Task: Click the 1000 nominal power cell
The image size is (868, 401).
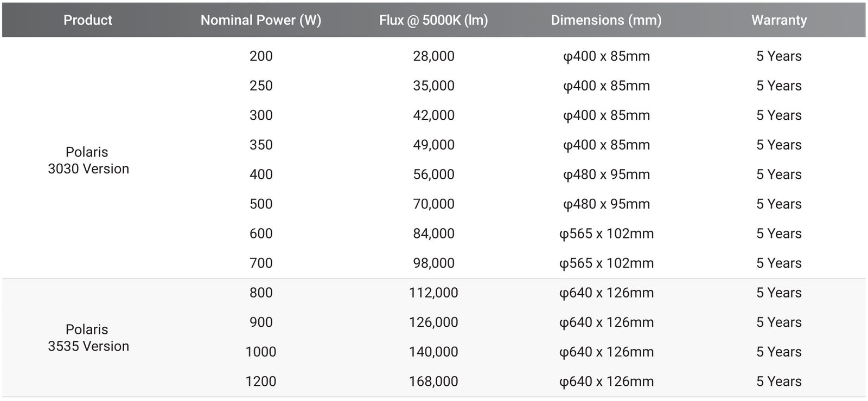Action: click(x=261, y=352)
